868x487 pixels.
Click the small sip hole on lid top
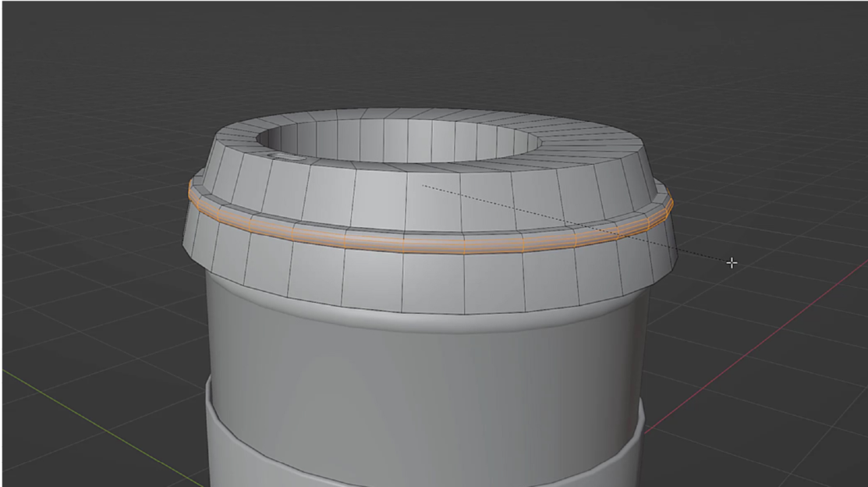[286, 158]
